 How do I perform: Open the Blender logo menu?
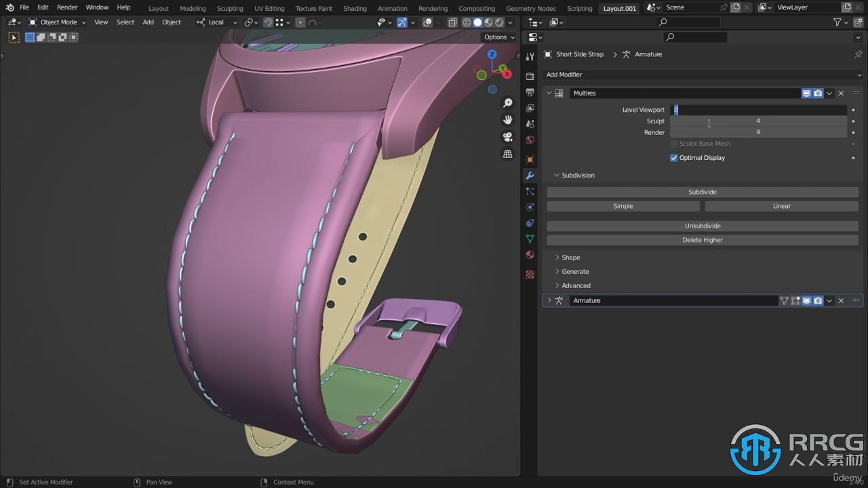tap(9, 7)
